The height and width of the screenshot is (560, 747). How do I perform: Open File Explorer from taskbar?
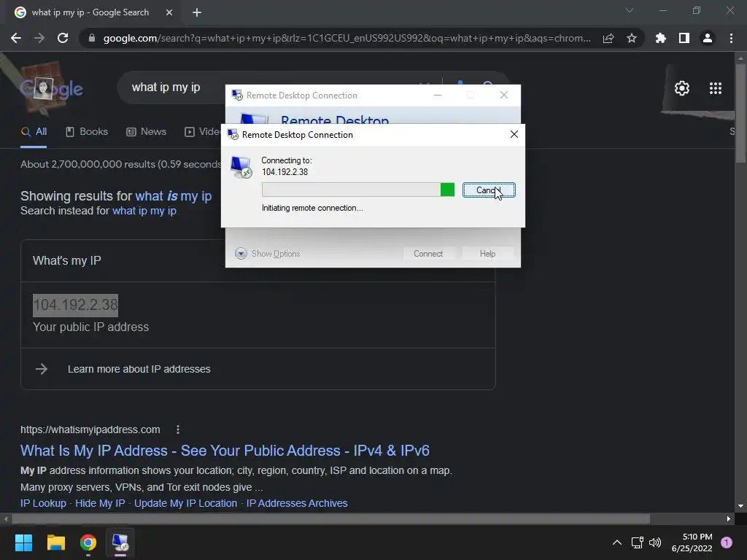[55, 542]
